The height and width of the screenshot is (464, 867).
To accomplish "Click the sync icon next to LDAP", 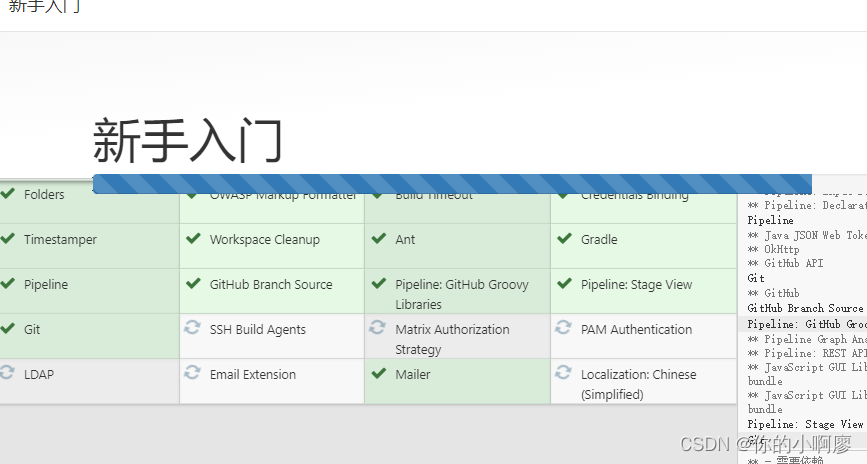I will tap(7, 372).
